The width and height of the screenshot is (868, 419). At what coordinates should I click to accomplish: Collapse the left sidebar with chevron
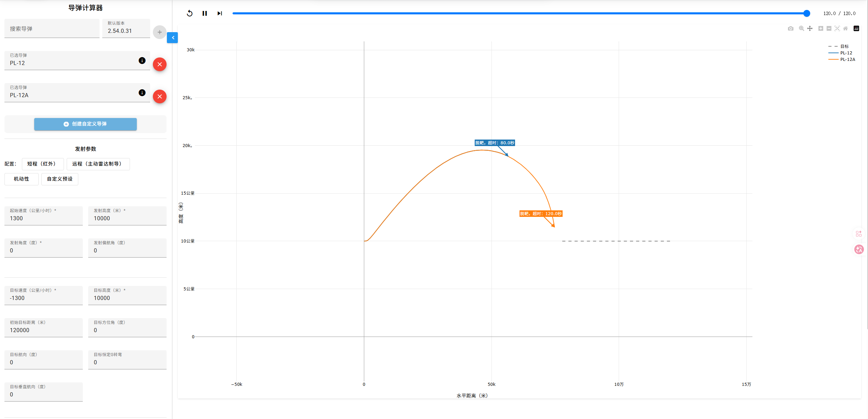[173, 38]
